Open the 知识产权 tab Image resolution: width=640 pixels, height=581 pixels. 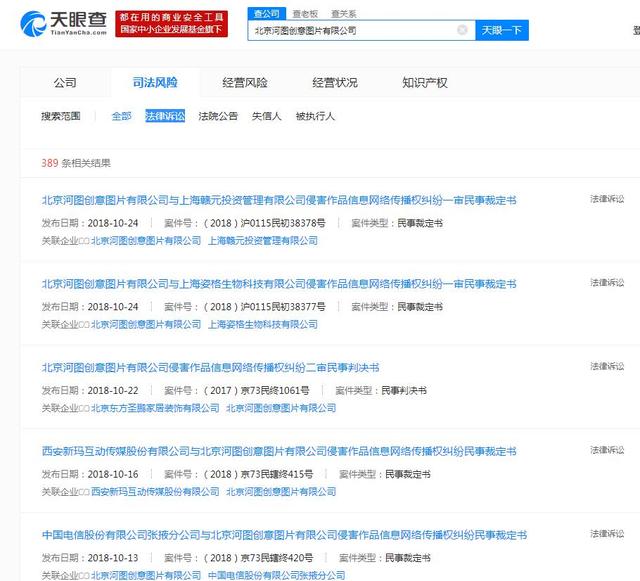click(425, 83)
